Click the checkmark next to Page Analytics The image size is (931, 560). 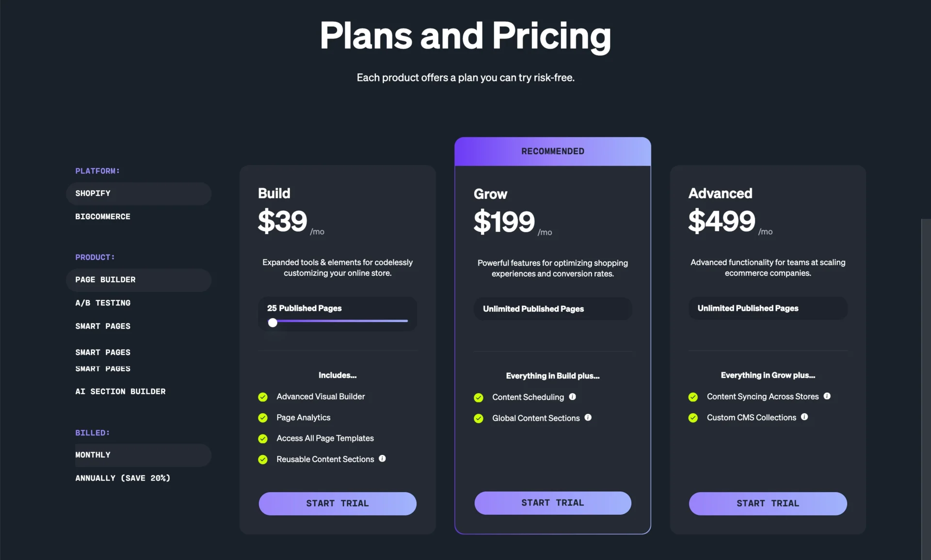(263, 417)
